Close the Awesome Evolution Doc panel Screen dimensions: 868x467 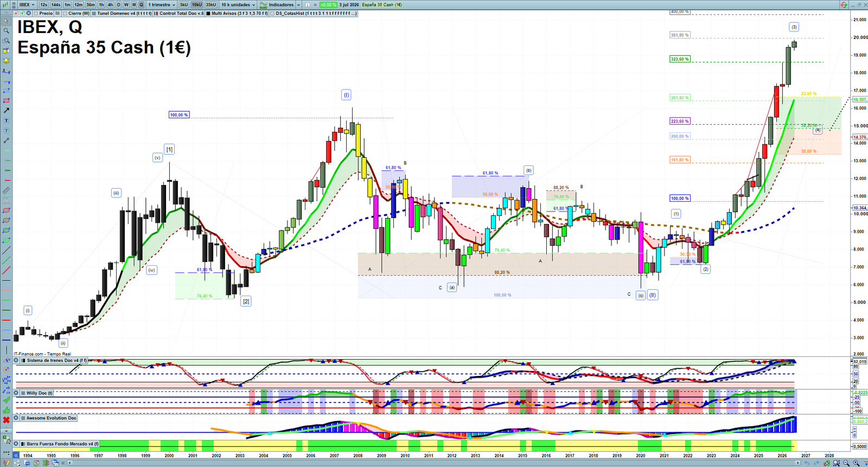[16, 418]
